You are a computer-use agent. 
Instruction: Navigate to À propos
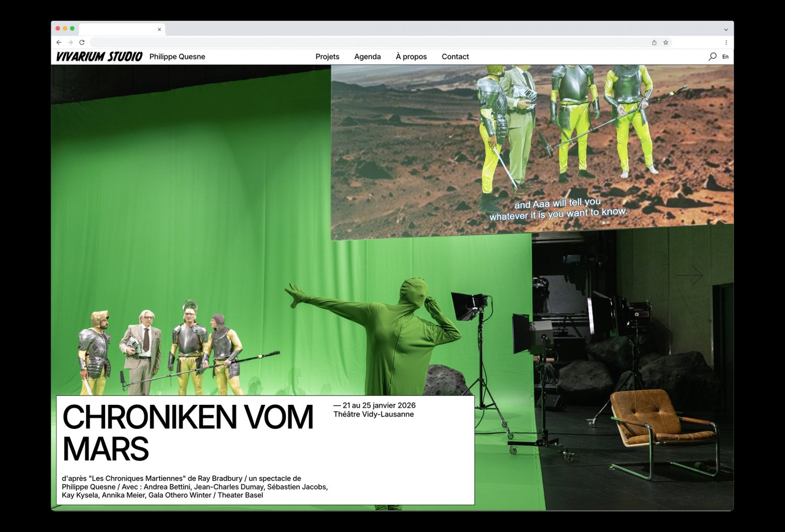tap(411, 56)
